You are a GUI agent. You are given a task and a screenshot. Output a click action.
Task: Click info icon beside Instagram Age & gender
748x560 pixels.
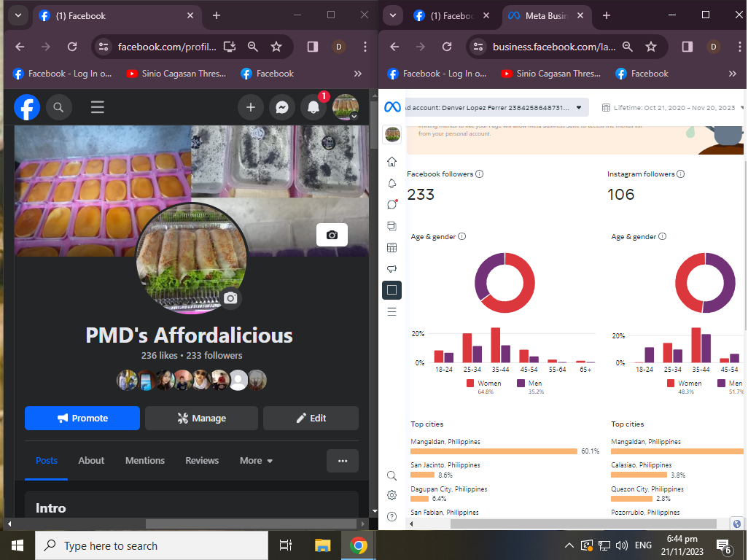click(662, 236)
